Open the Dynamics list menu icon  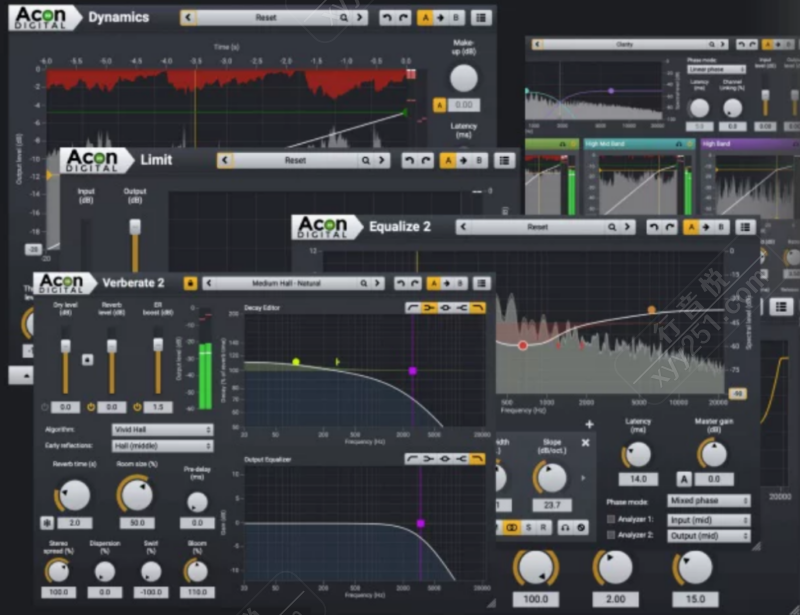tap(481, 18)
